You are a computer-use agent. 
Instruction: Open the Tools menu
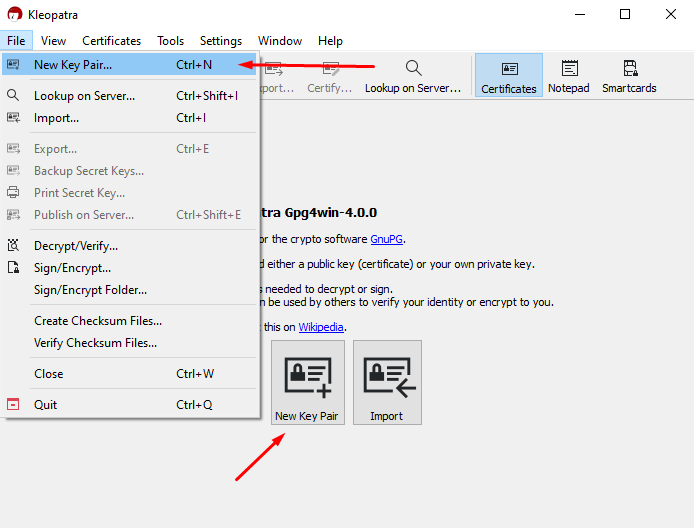(x=170, y=41)
